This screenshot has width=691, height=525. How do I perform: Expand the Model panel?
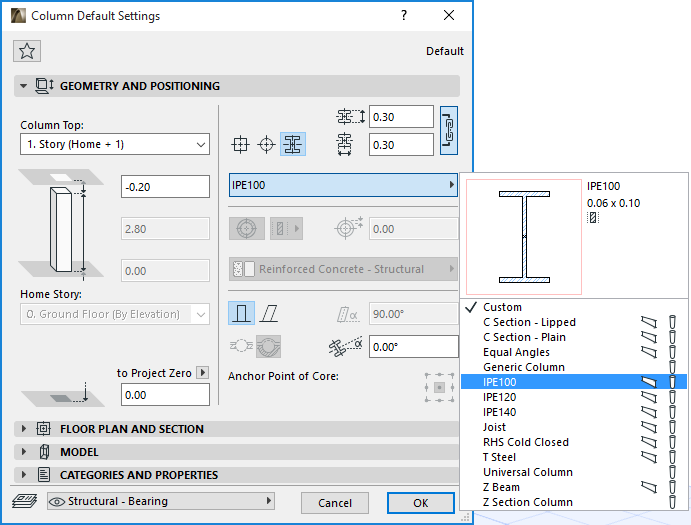point(23,452)
